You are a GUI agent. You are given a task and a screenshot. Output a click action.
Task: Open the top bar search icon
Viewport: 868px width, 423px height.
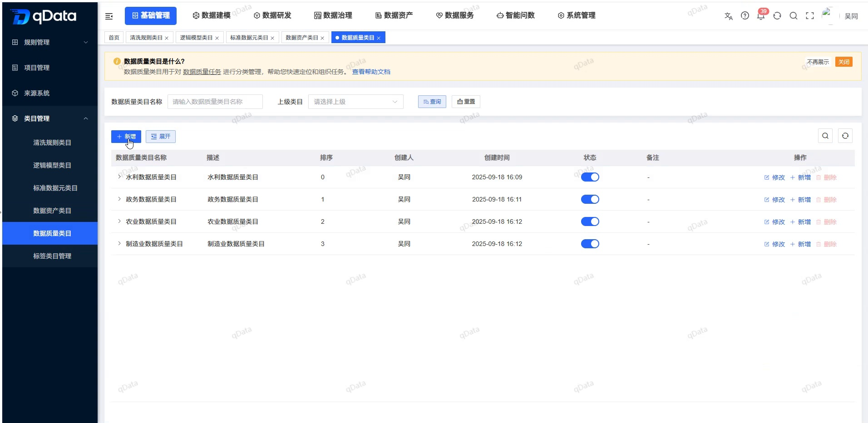(x=794, y=16)
